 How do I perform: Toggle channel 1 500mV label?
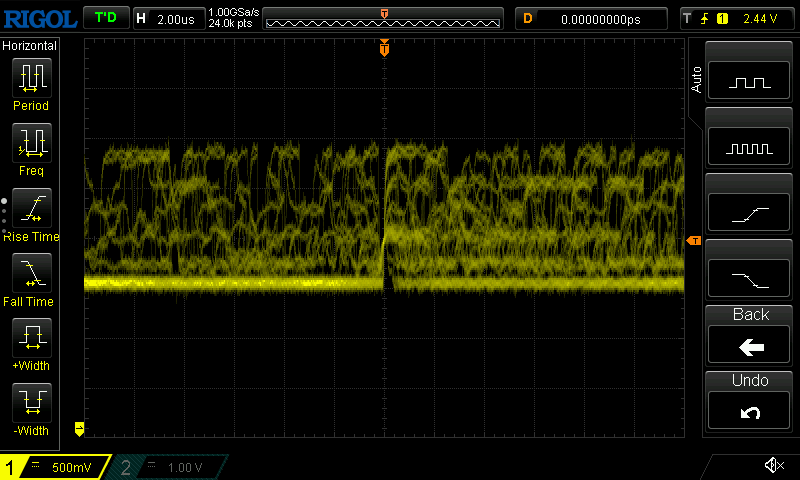pyautogui.click(x=55, y=467)
